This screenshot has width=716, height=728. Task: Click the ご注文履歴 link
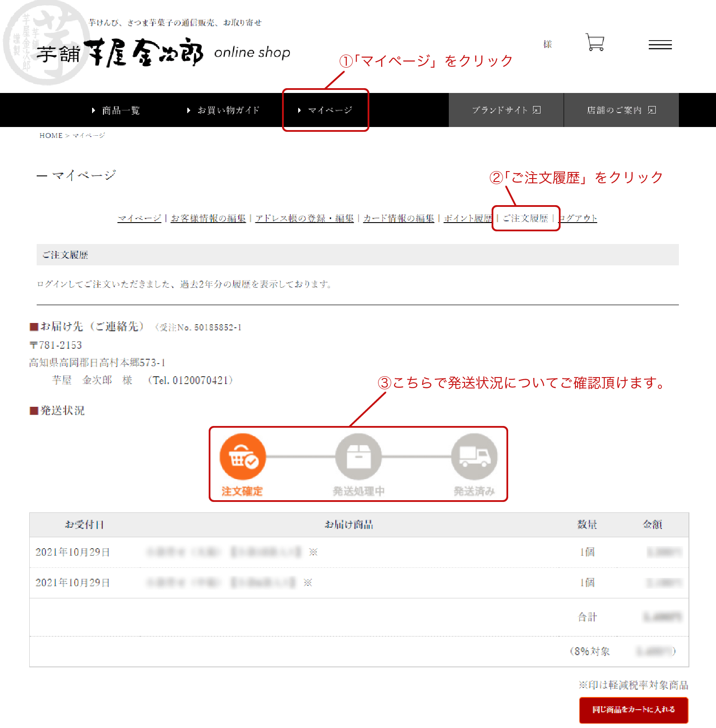(525, 218)
